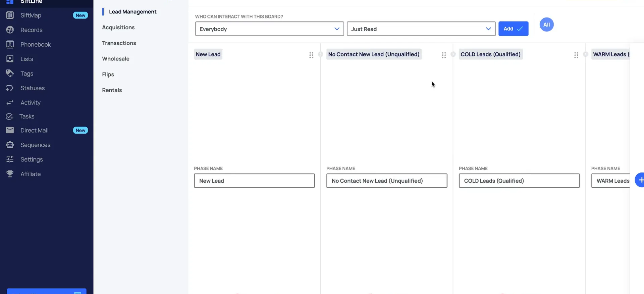Click drag handle on COLD Leads column
Image resolution: width=644 pixels, height=294 pixels.
pos(576,55)
